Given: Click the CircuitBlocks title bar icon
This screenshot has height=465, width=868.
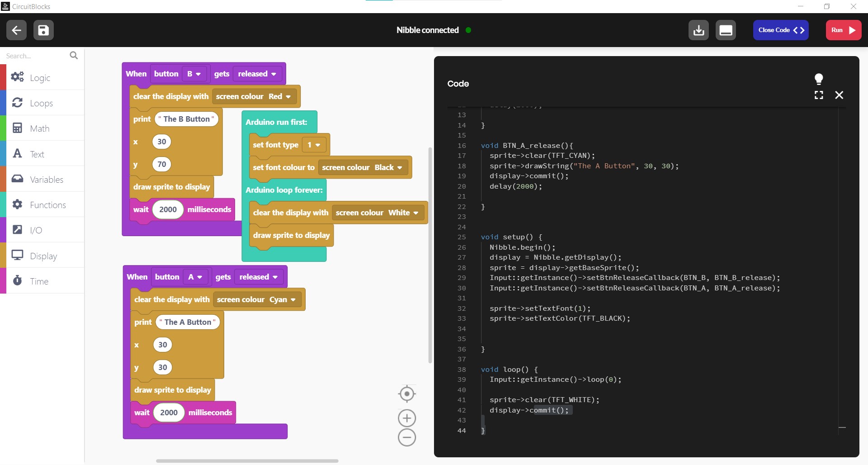Looking at the screenshot, I should tap(5, 6).
